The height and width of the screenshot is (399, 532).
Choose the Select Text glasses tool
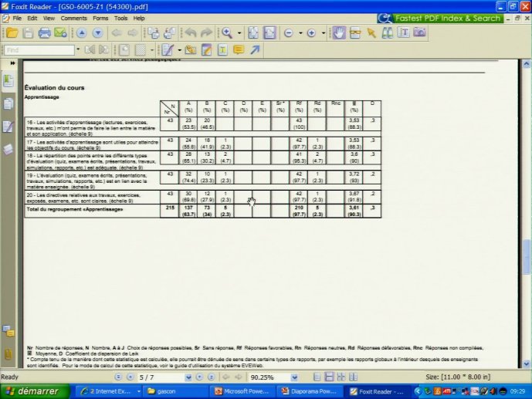coord(355,33)
